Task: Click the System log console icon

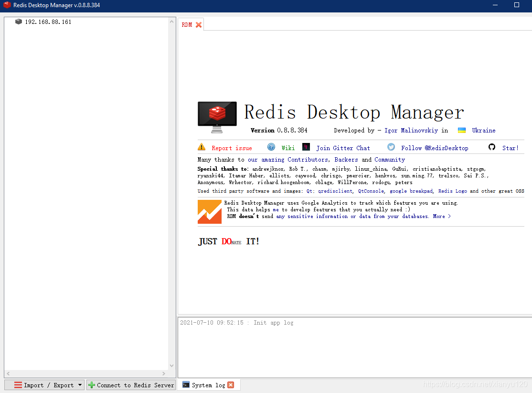Action: (x=186, y=384)
